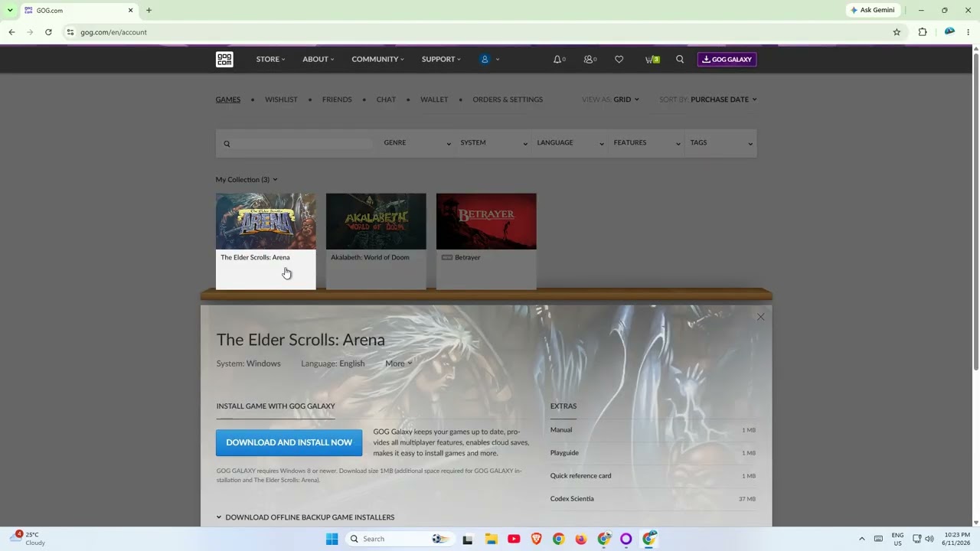Viewport: 980px width, 551px height.
Task: Open the ORDERS & SETTINGS tab
Action: click(x=508, y=99)
